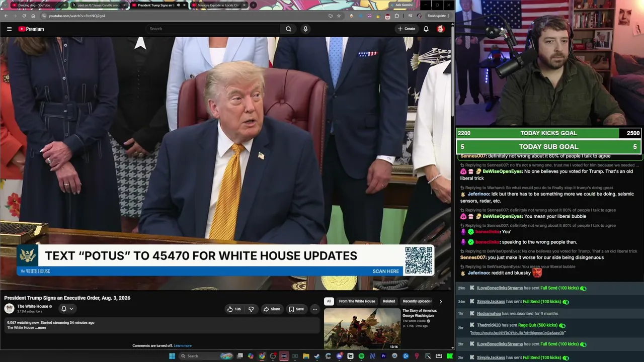Screen dimensions: 644x362
Task: Switch to Chrome in the taskbar
Action: tap(262, 356)
